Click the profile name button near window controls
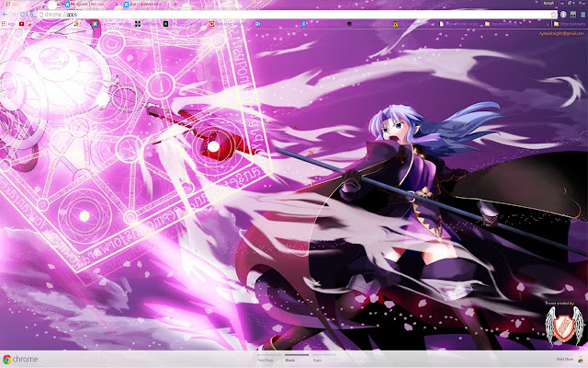This screenshot has height=368, width=588. (548, 3)
